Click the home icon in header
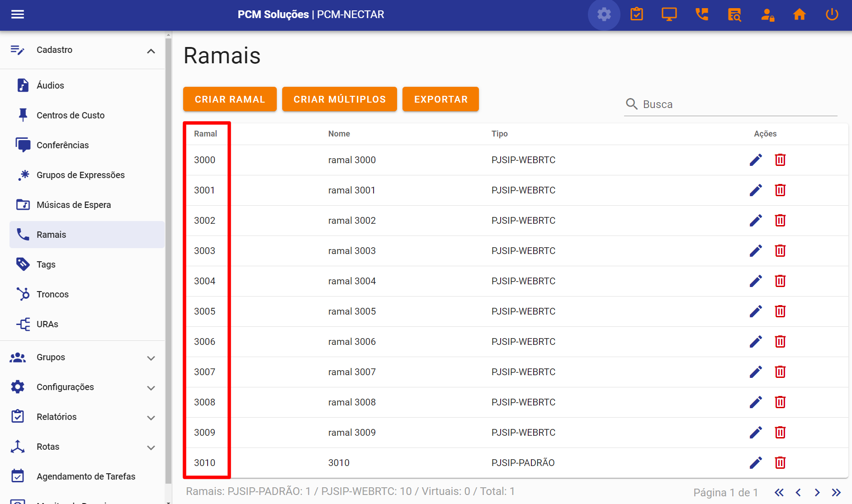This screenshot has height=504, width=852. point(800,14)
